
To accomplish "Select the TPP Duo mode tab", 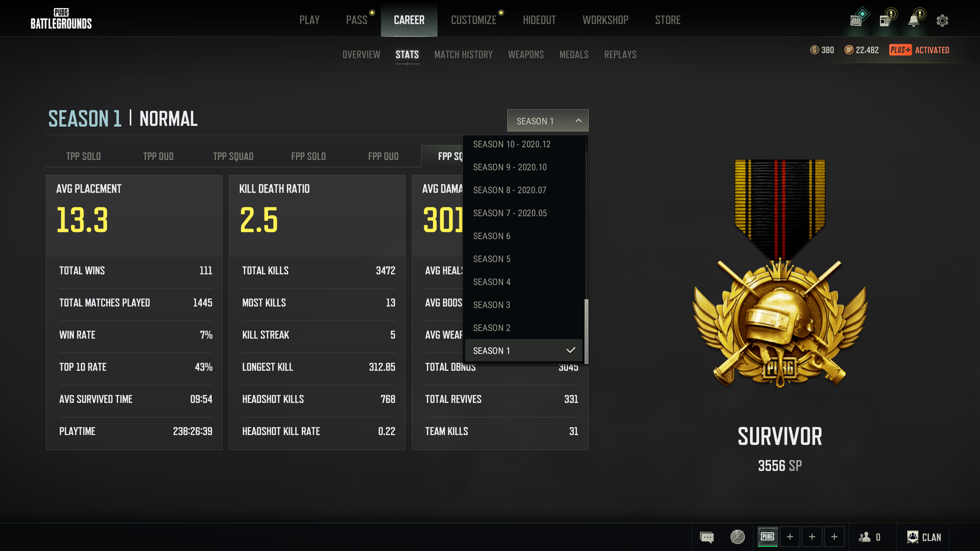I will 158,156.
